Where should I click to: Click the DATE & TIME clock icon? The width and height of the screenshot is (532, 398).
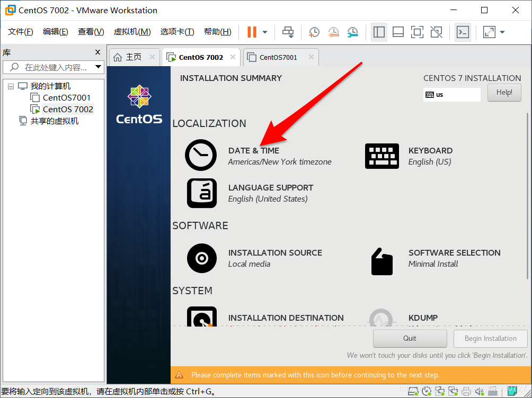click(201, 155)
